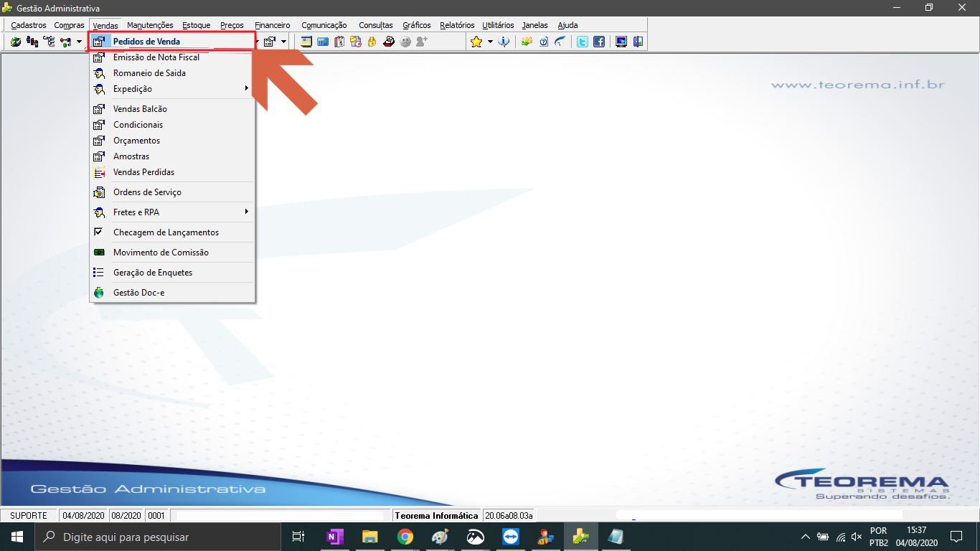Open Google Chrome from the taskbar
980x551 pixels.
point(405,537)
